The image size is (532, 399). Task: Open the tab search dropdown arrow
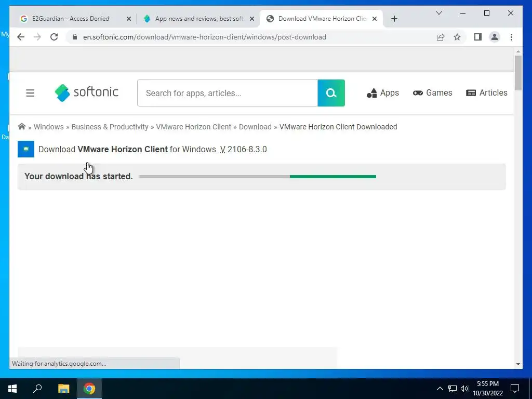pos(438,13)
